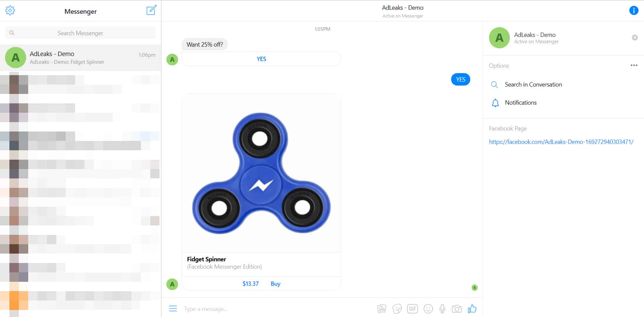Click the AdLeaks avatar in right panel
Image resolution: width=644 pixels, height=317 pixels.
499,38
